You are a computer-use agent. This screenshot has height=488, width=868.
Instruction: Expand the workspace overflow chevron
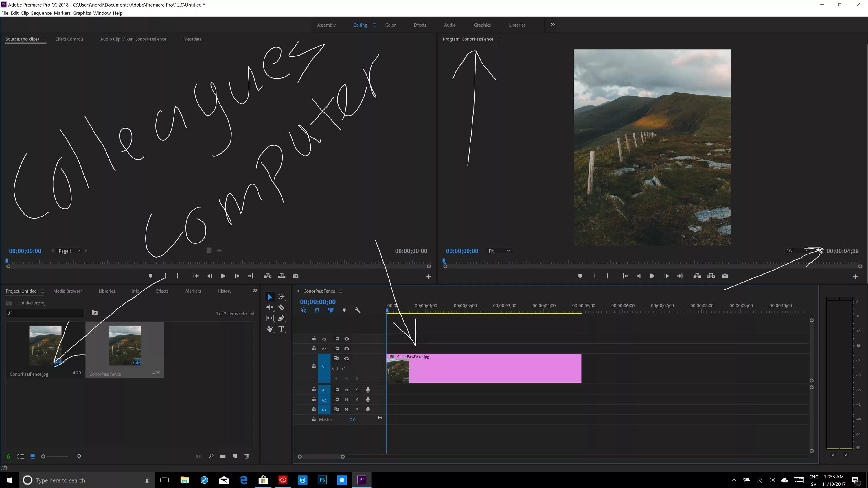click(x=553, y=25)
